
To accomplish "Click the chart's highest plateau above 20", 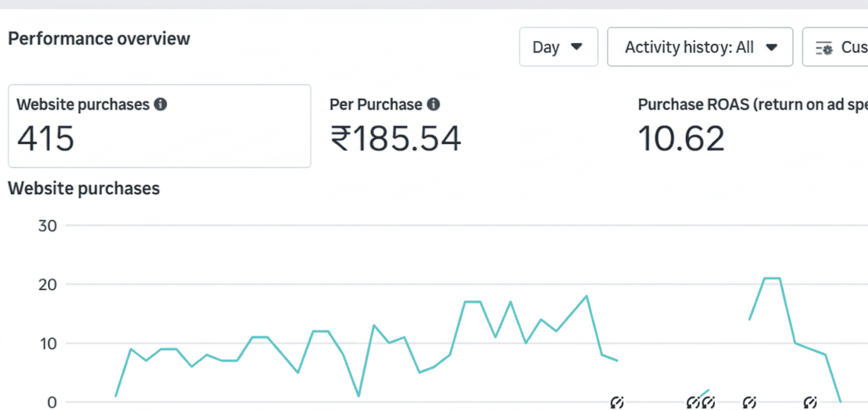I will point(772,278).
